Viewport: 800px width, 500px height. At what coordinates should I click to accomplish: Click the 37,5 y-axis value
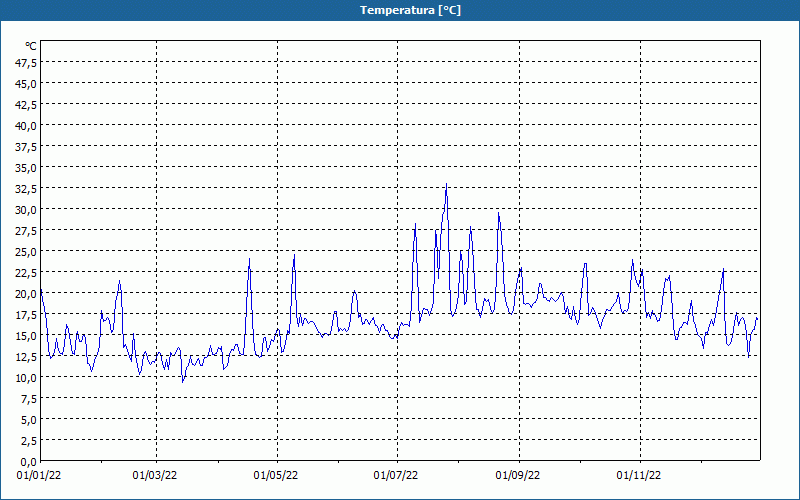(x=27, y=147)
